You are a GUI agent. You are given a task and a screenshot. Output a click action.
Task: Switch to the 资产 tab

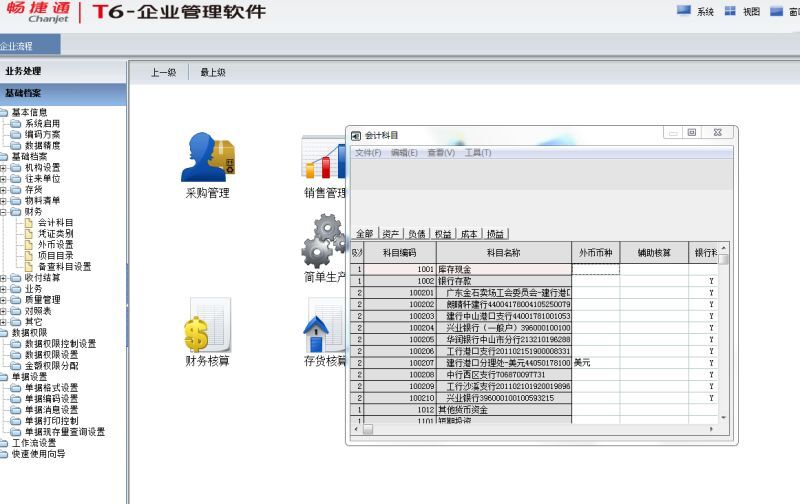[391, 234]
